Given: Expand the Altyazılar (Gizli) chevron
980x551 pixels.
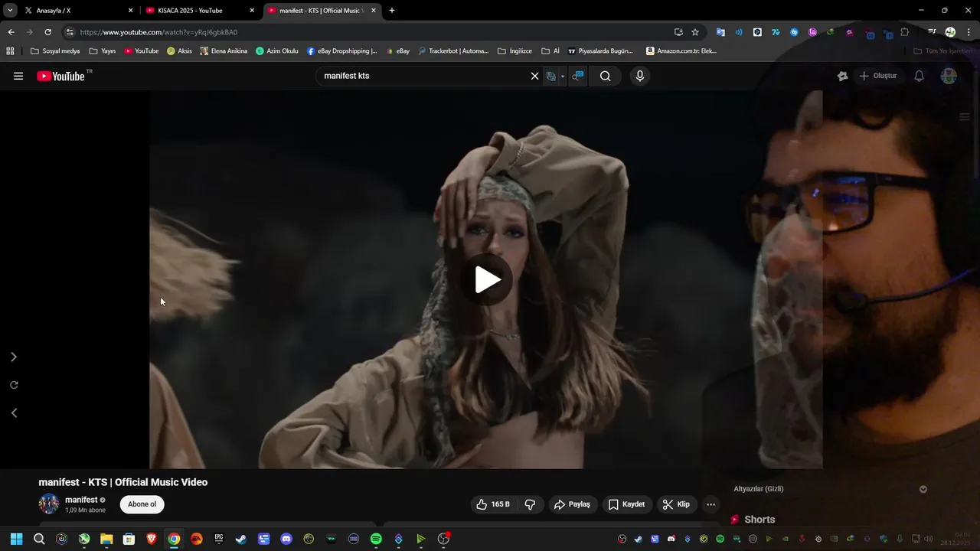Looking at the screenshot, I should tap(923, 489).
